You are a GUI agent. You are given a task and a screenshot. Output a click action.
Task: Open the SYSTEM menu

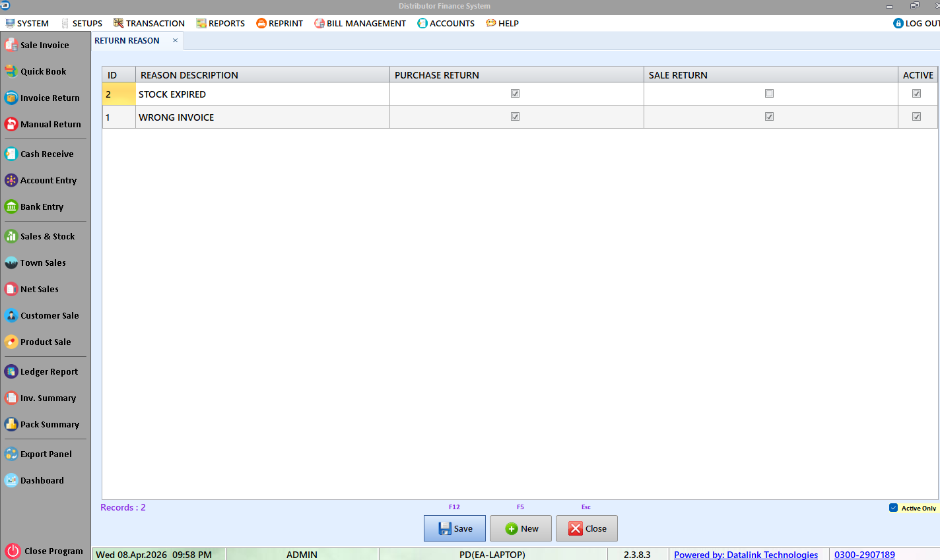point(27,23)
